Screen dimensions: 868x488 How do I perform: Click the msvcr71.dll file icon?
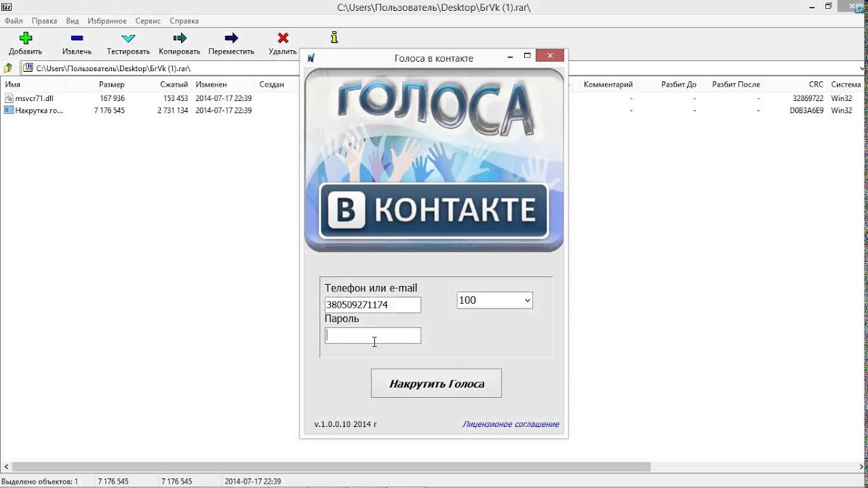point(9,98)
